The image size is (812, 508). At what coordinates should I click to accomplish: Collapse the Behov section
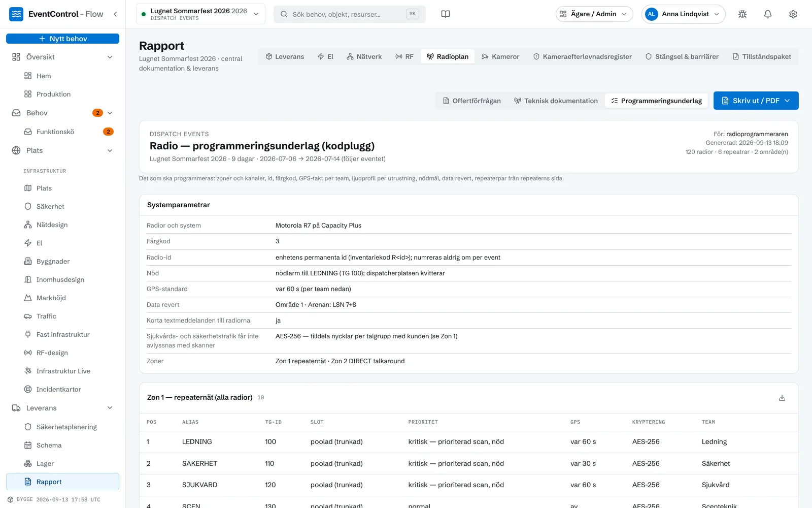tap(110, 113)
